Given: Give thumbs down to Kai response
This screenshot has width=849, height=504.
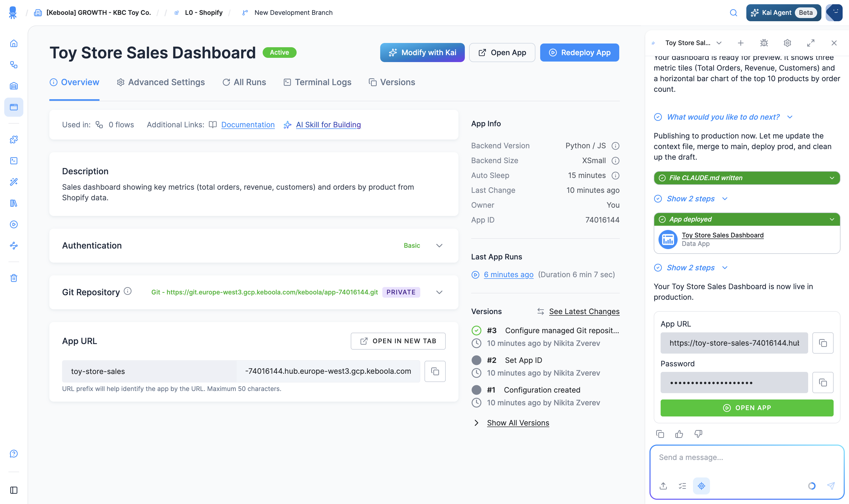Looking at the screenshot, I should [698, 434].
